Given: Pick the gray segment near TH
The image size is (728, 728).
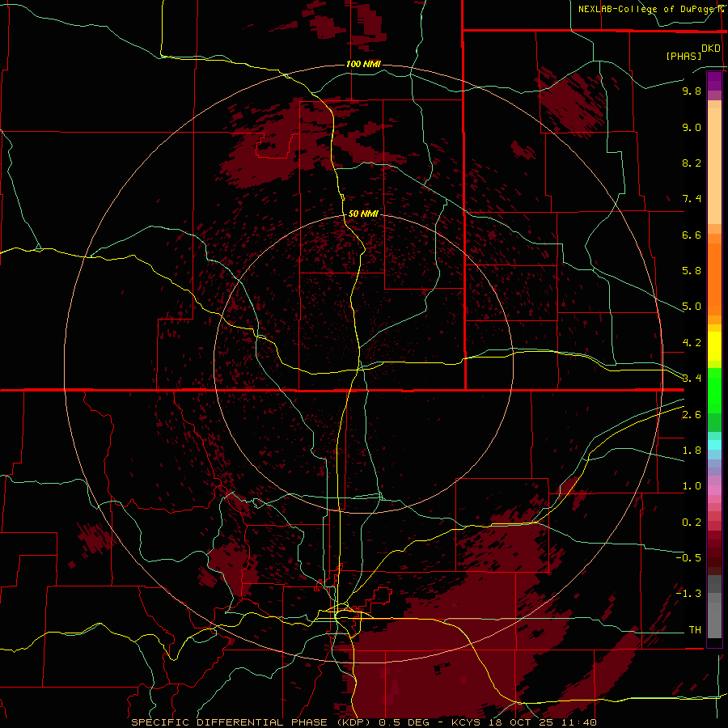Looking at the screenshot, I should pyautogui.click(x=714, y=622).
